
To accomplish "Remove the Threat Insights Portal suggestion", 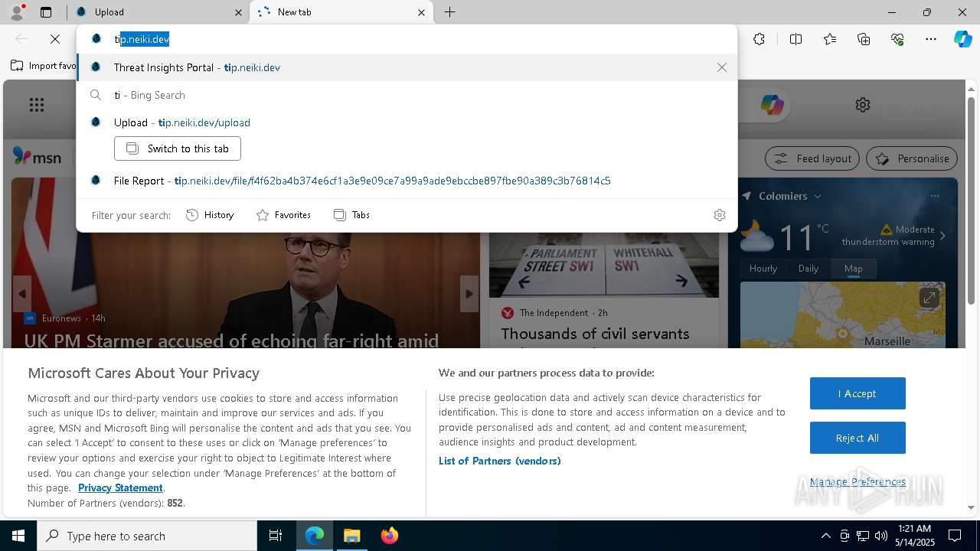I will [x=721, y=67].
